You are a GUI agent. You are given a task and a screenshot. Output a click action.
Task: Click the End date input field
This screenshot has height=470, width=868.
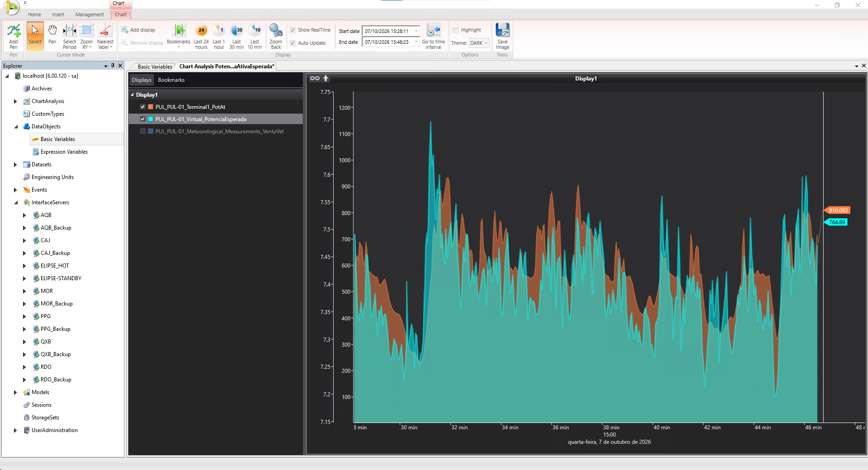point(391,42)
